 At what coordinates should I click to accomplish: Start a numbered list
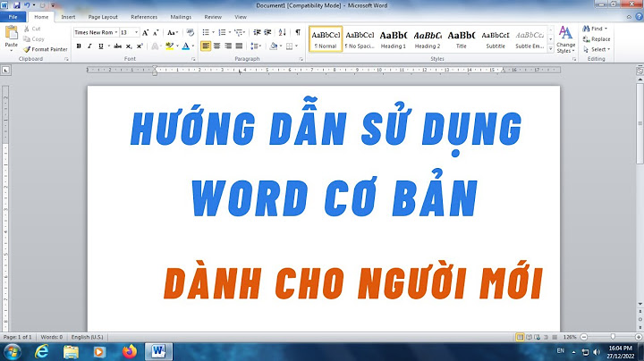(x=222, y=32)
